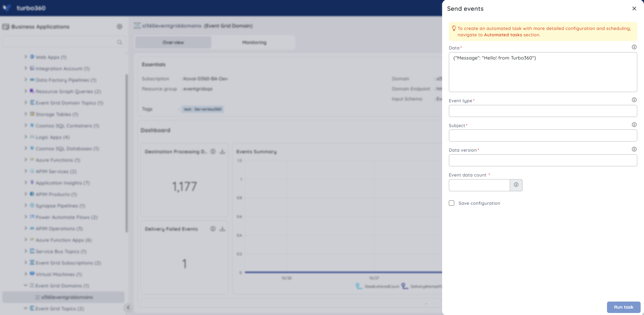Select the sl360eventgriddomains tree item
Viewport: 644px width, 315px height.
pyautogui.click(x=63, y=297)
